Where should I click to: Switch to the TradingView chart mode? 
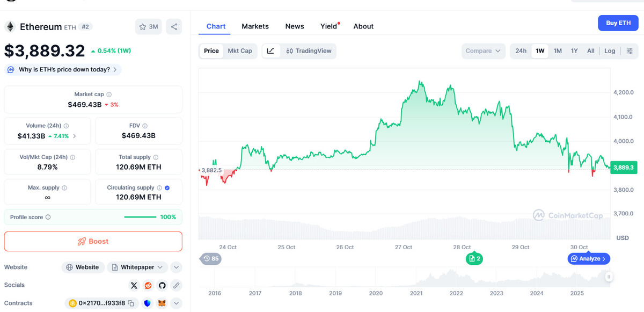coord(309,51)
